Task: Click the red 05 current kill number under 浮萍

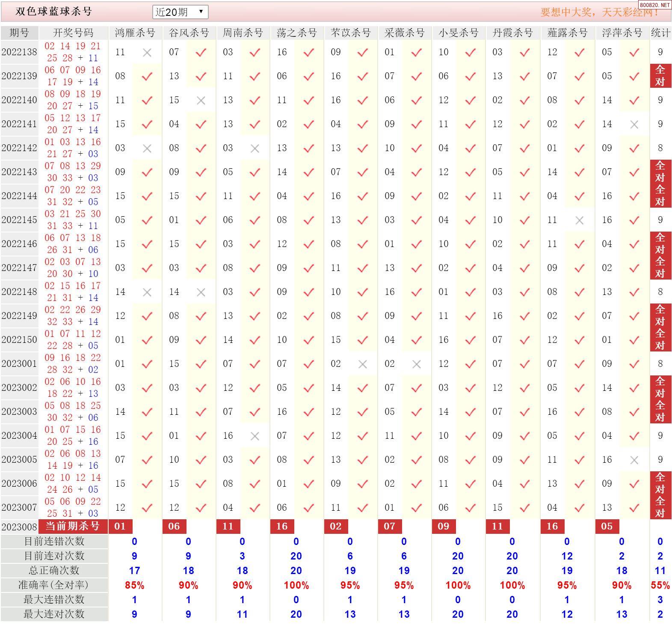Action: pos(607,527)
